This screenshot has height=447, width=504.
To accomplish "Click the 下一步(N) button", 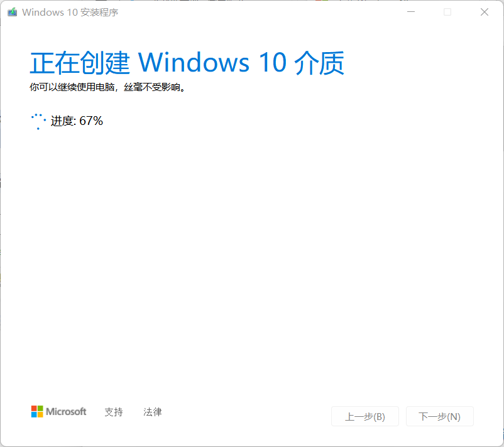I will (x=440, y=416).
